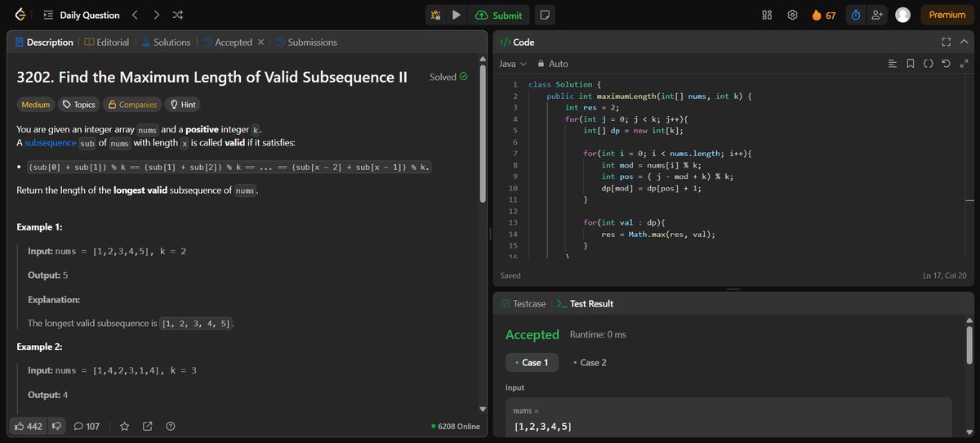Open settings gear icon

coord(792,15)
